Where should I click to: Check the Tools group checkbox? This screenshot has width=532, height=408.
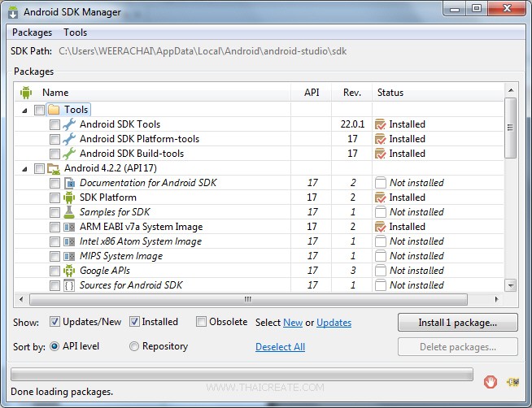click(x=39, y=110)
